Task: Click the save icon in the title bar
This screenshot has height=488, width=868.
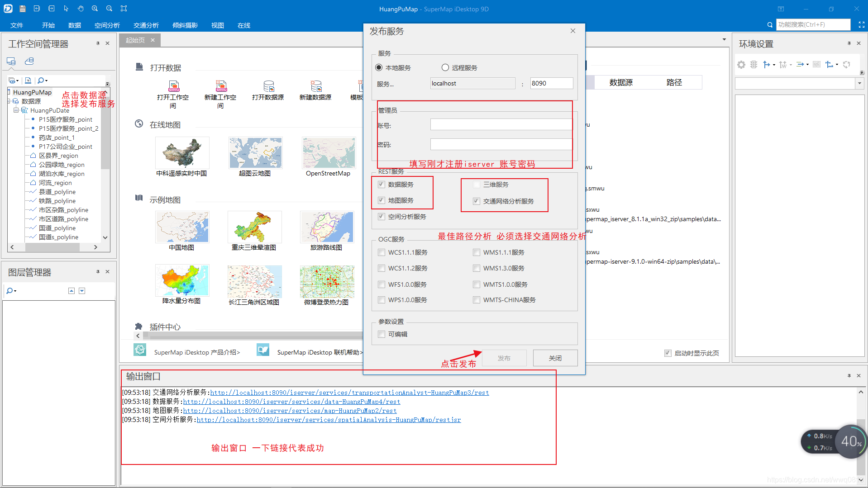Action: 23,9
